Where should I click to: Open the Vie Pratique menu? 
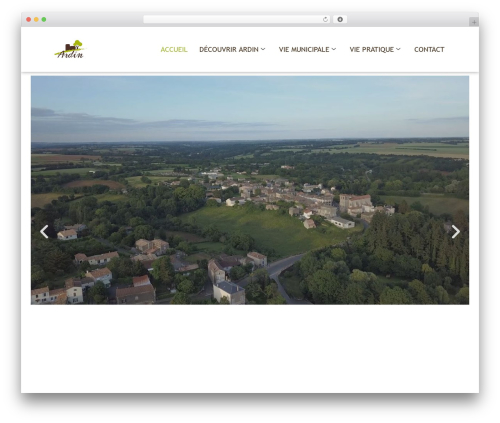(371, 49)
